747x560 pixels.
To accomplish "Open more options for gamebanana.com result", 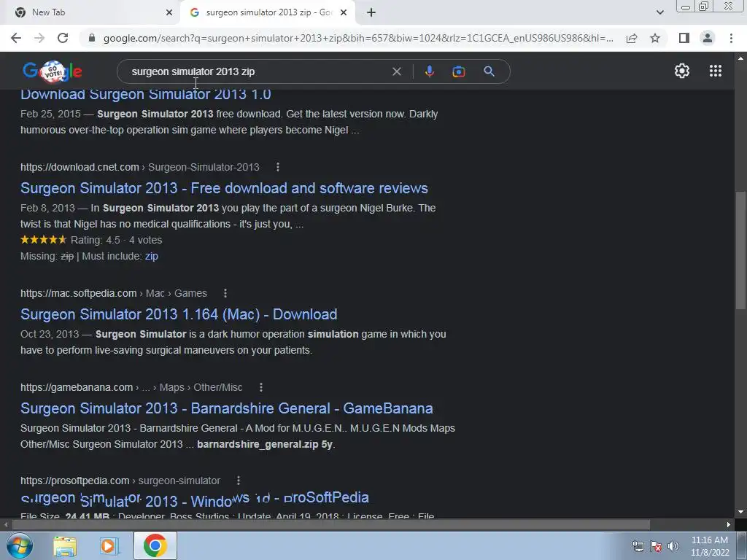I will click(x=260, y=388).
